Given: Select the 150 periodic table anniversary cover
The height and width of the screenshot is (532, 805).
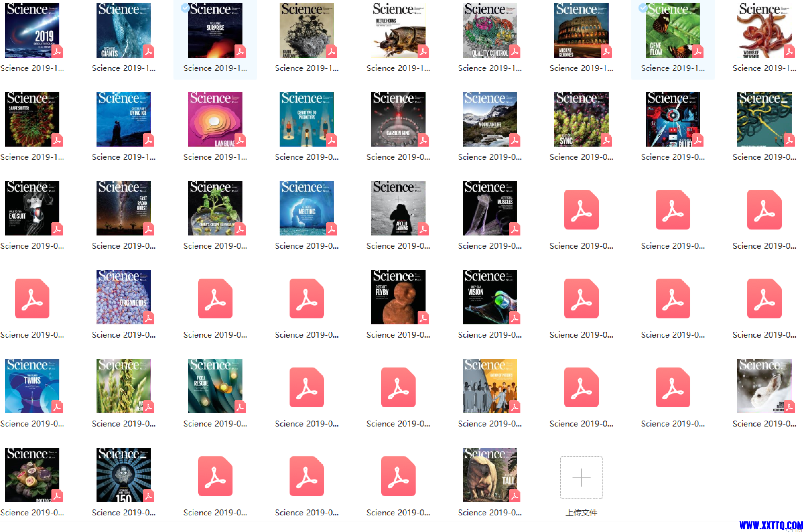Looking at the screenshot, I should click(123, 475).
